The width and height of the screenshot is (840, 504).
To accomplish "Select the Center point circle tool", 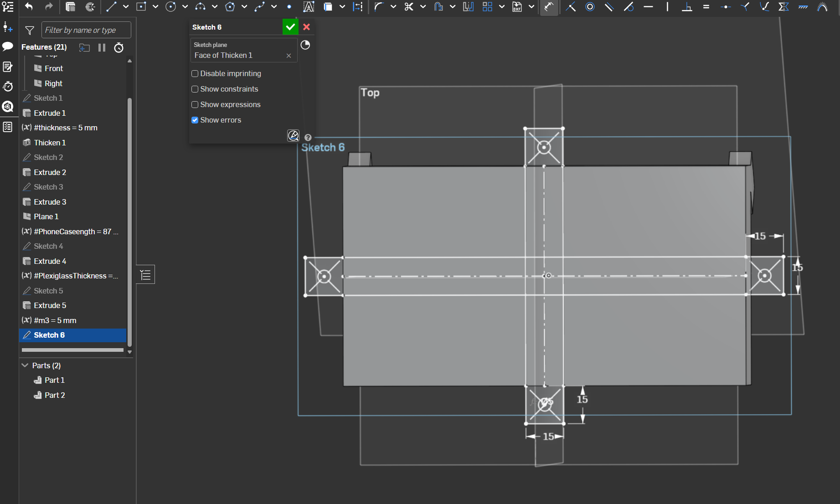I will pyautogui.click(x=170, y=7).
